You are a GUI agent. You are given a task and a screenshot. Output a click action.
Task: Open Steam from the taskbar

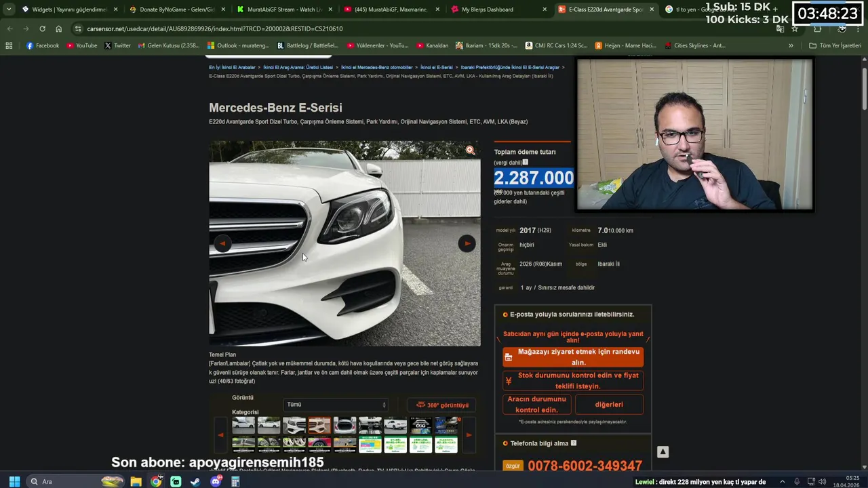(x=195, y=481)
